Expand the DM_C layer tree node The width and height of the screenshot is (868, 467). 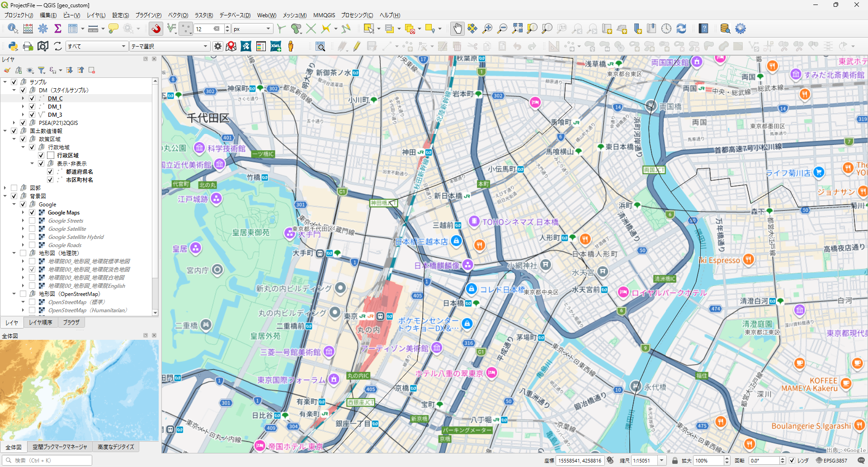point(23,98)
